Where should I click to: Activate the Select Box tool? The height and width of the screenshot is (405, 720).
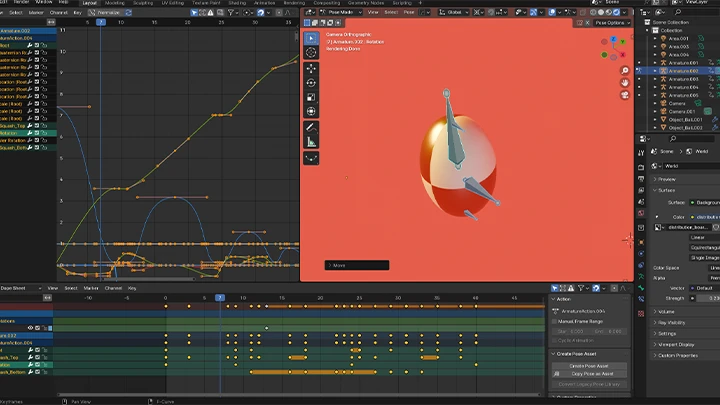[x=311, y=38]
